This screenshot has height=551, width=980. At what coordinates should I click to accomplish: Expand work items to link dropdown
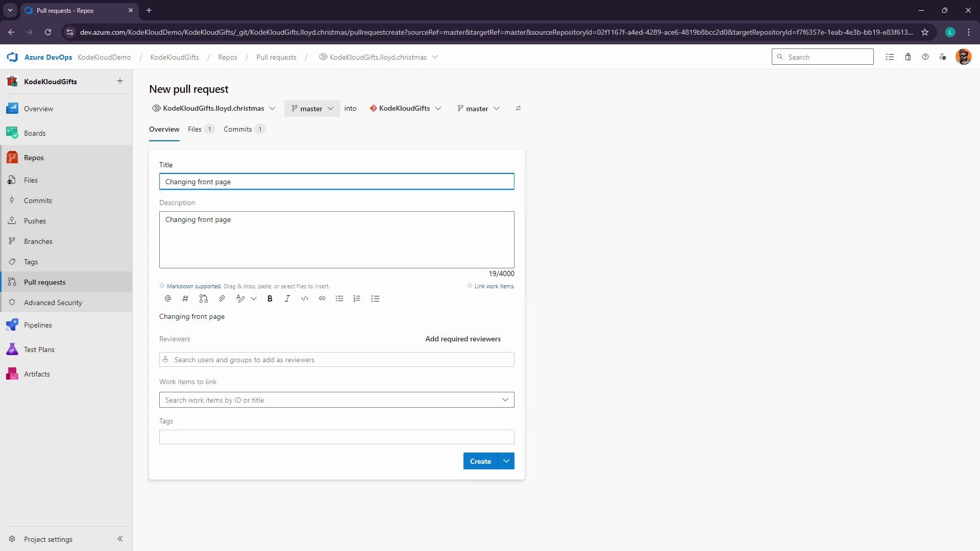coord(505,400)
